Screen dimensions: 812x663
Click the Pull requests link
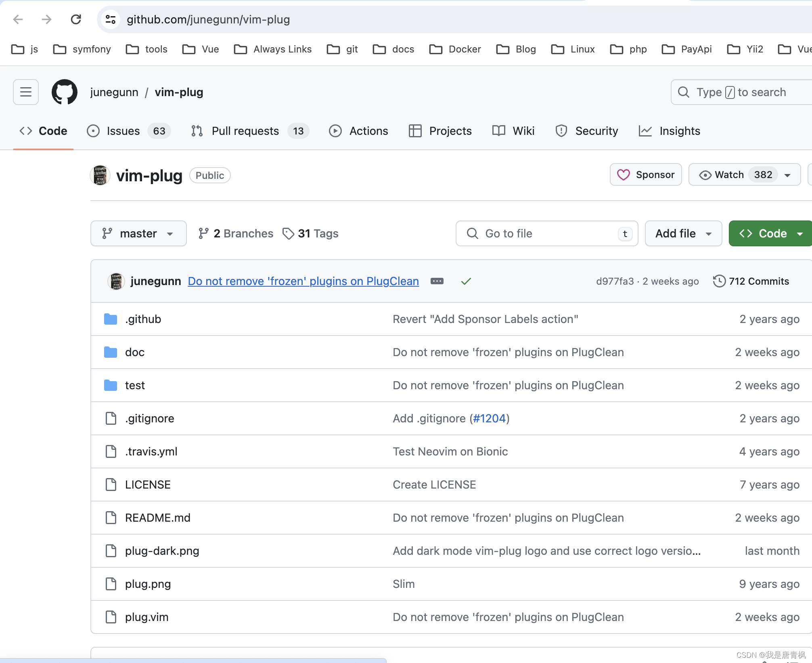pos(245,131)
